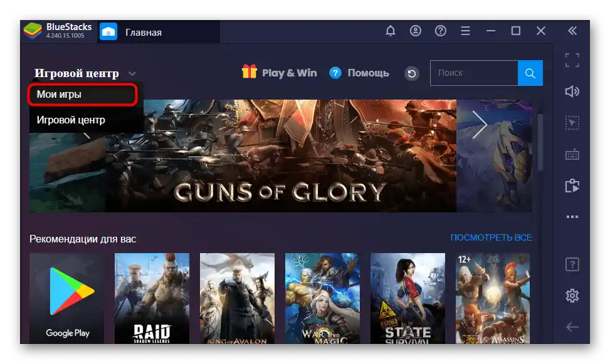This screenshot has width=610, height=364.
Task: Click the Play & Win link
Action: [x=290, y=73]
